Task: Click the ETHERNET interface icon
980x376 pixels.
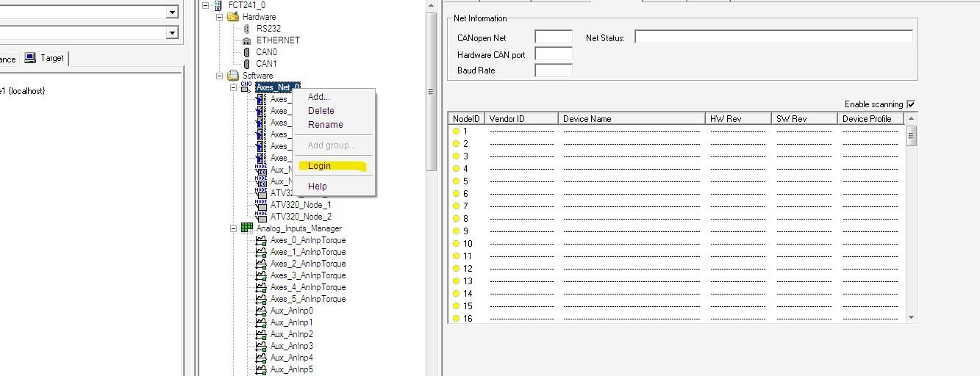Action: click(246, 40)
